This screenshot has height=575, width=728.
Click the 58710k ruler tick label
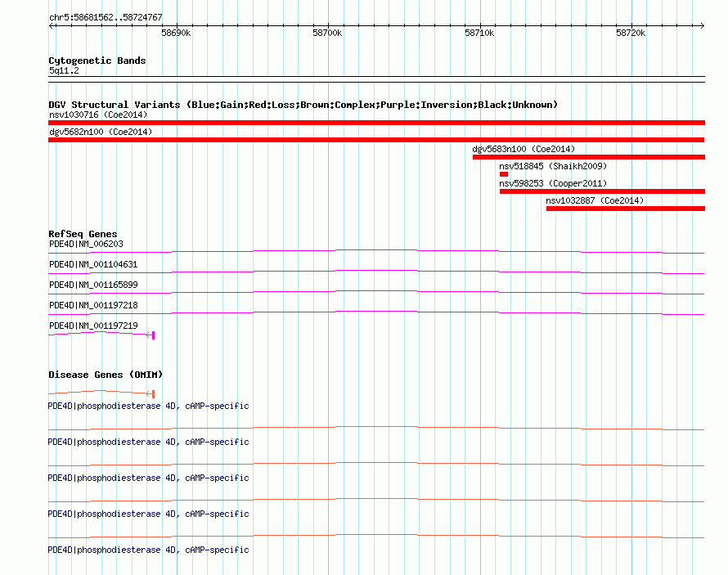[479, 33]
